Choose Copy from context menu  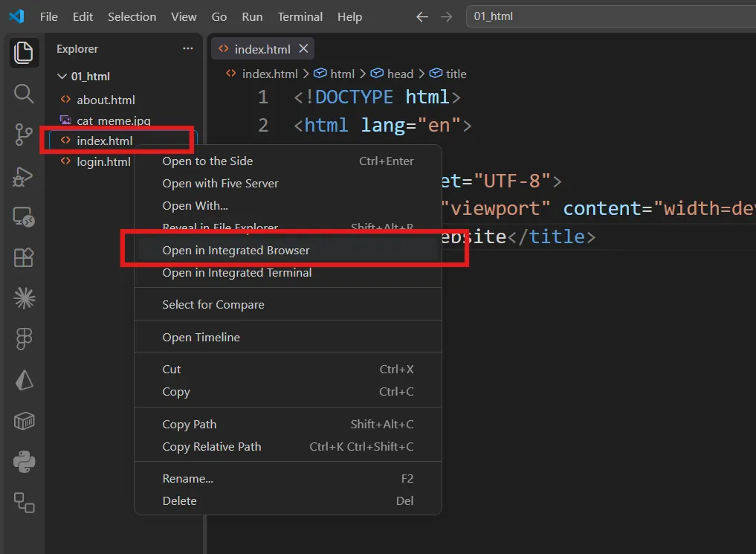288,391
